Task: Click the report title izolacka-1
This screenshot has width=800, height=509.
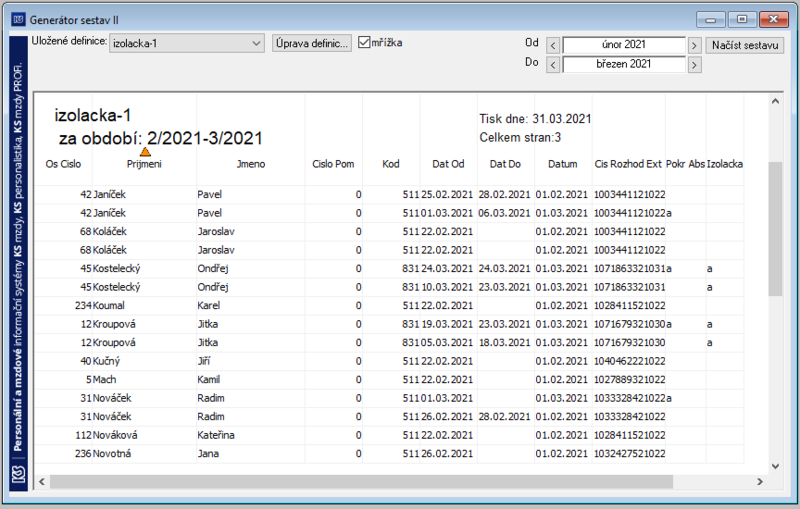Action: tap(93, 115)
